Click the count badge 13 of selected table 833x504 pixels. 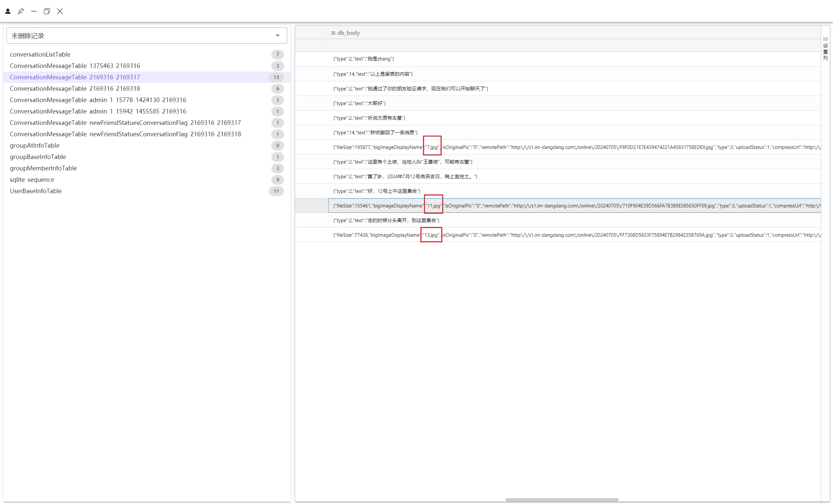pyautogui.click(x=276, y=77)
